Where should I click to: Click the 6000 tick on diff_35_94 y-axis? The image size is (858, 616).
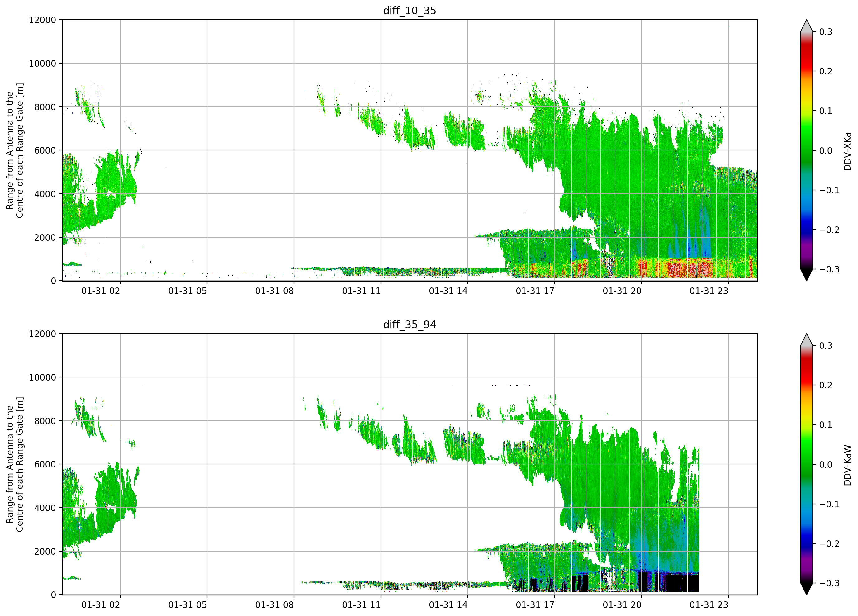pos(45,465)
